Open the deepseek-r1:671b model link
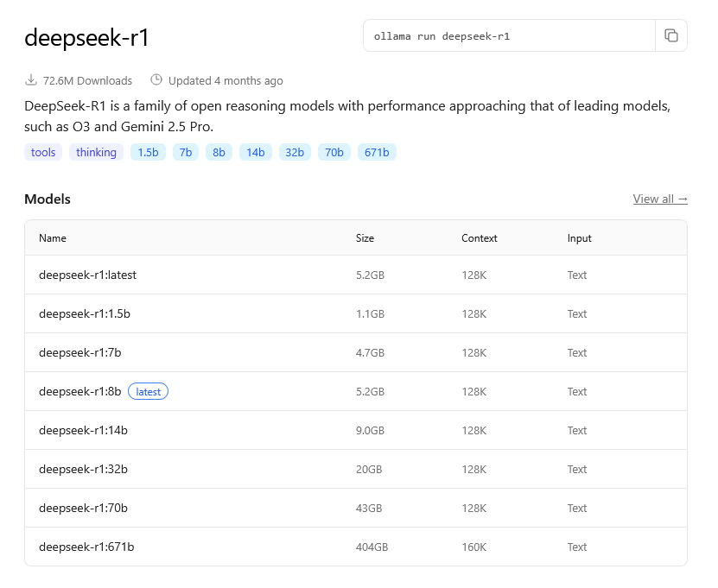The width and height of the screenshot is (718, 588). click(x=86, y=547)
